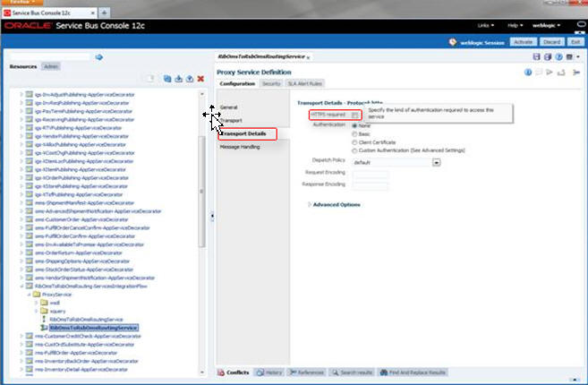Open the References tab

pyautogui.click(x=307, y=372)
